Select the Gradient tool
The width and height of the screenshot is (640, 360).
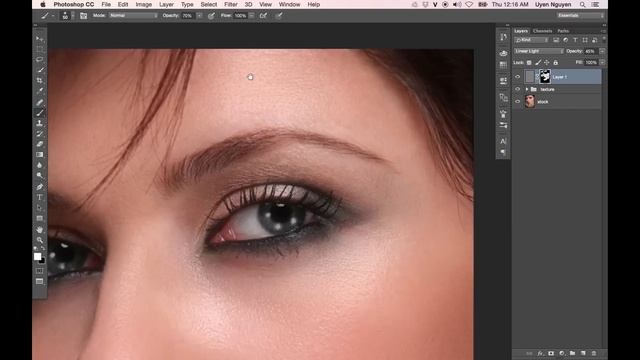40,155
